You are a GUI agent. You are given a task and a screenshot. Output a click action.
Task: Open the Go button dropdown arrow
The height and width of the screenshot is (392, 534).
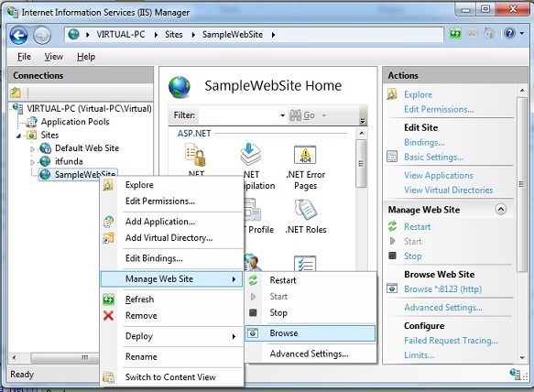point(324,115)
